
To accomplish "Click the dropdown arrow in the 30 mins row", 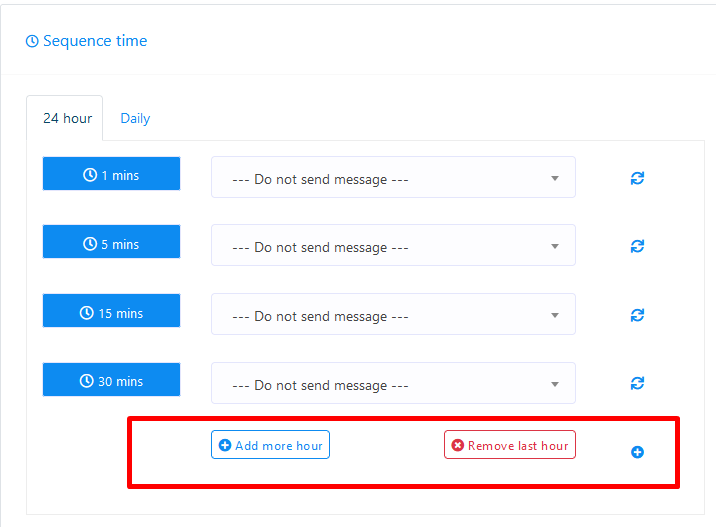I will click(x=555, y=385).
